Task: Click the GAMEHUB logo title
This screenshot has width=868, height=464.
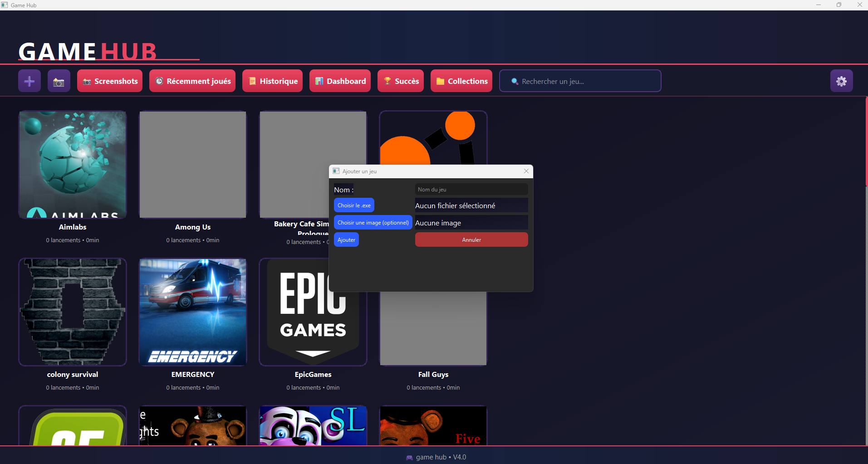Action: pos(88,51)
